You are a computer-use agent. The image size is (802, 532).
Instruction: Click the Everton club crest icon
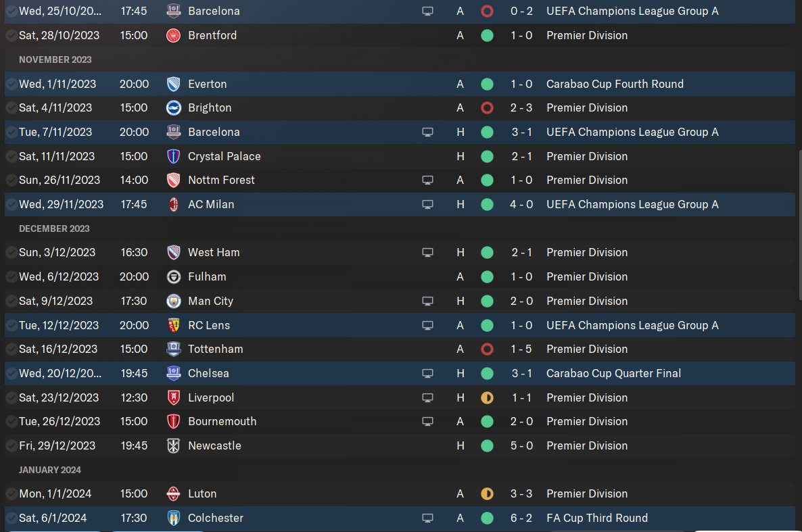pyautogui.click(x=173, y=84)
